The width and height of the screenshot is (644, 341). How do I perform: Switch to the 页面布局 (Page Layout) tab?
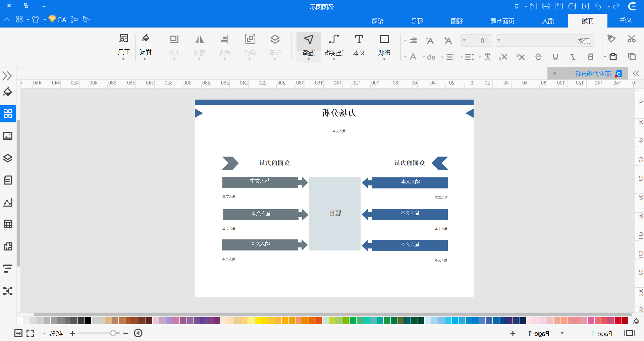502,21
